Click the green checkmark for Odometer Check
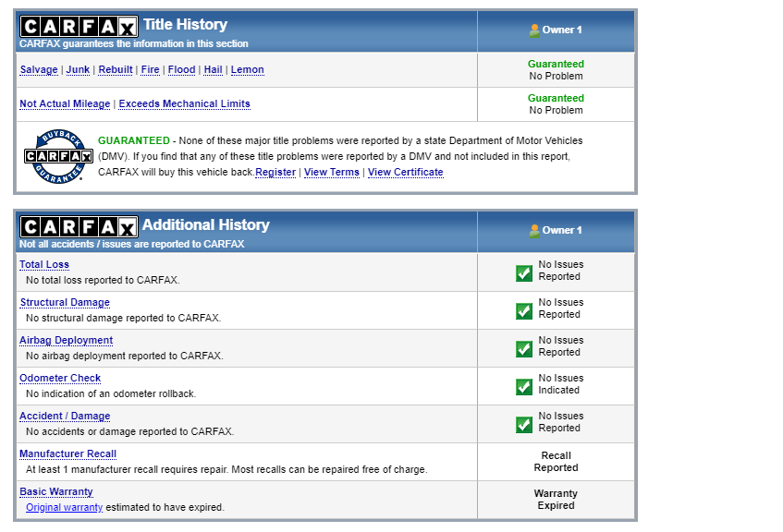 click(524, 387)
